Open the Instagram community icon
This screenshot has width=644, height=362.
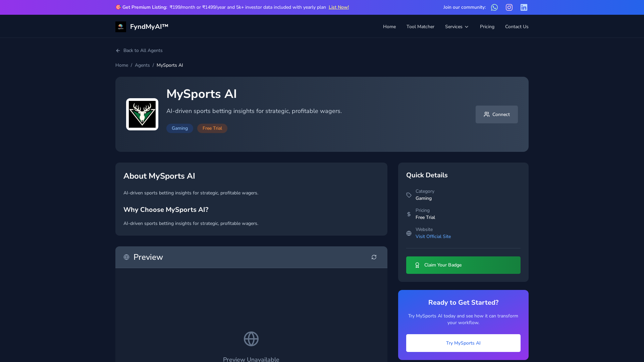[x=509, y=7]
